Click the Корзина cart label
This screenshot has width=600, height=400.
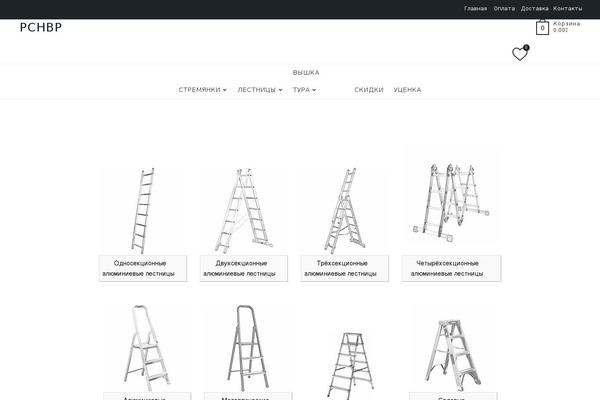[x=566, y=23]
